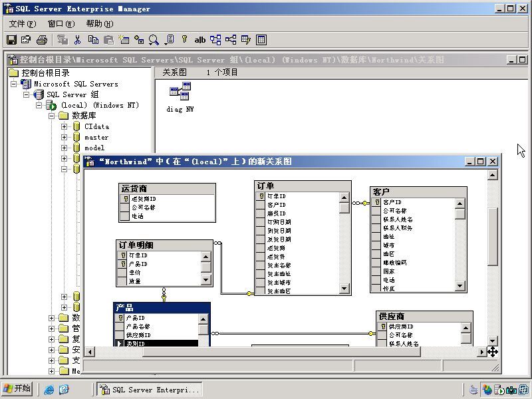Expand the model database node
The width and height of the screenshot is (532, 399).
click(64, 148)
